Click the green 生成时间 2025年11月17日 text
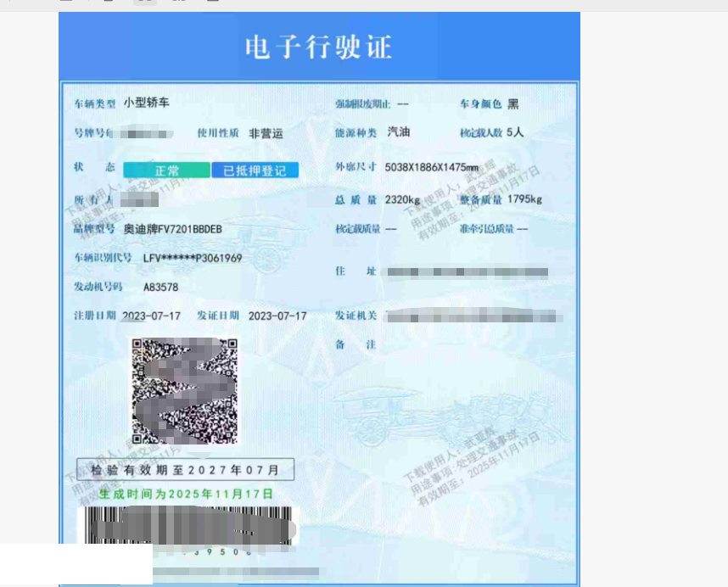This screenshot has width=728, height=587. [x=186, y=494]
